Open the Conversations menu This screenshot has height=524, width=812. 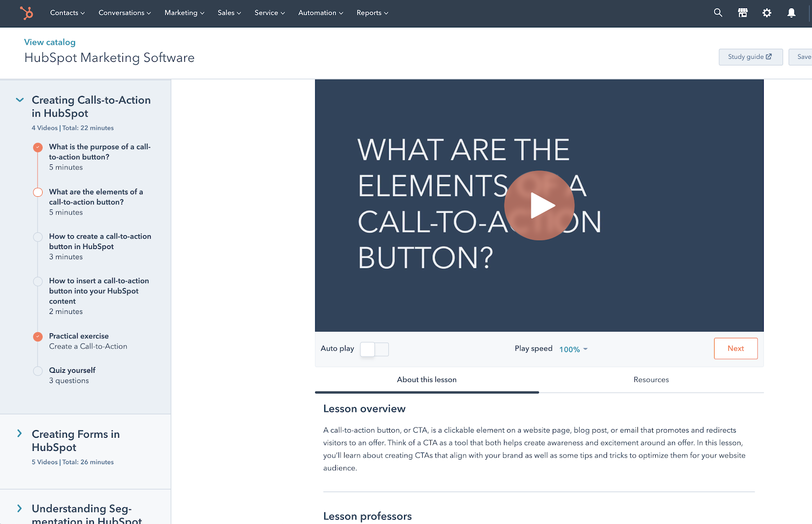pyautogui.click(x=125, y=13)
